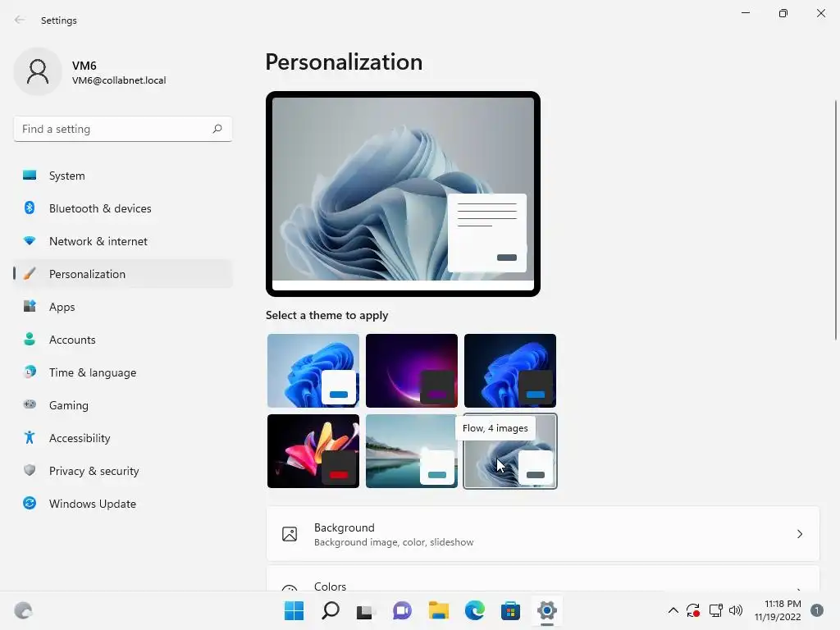Click the VM6@collabnet.local account email
840x630 pixels.
point(119,80)
